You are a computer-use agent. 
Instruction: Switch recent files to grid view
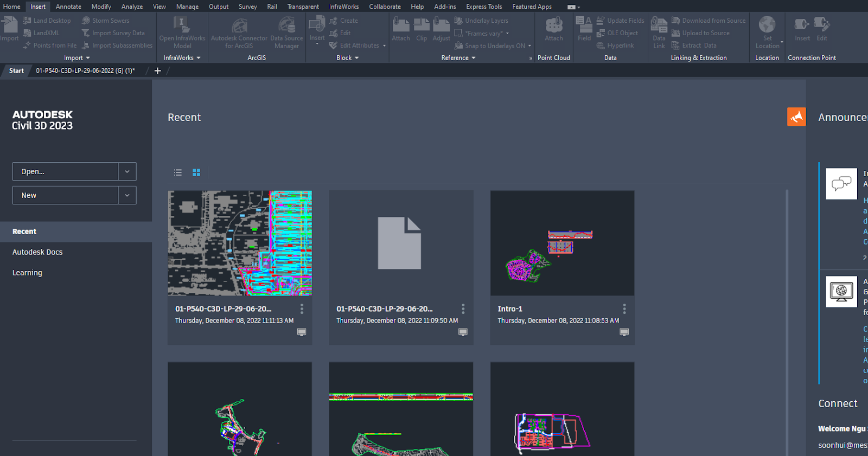196,172
